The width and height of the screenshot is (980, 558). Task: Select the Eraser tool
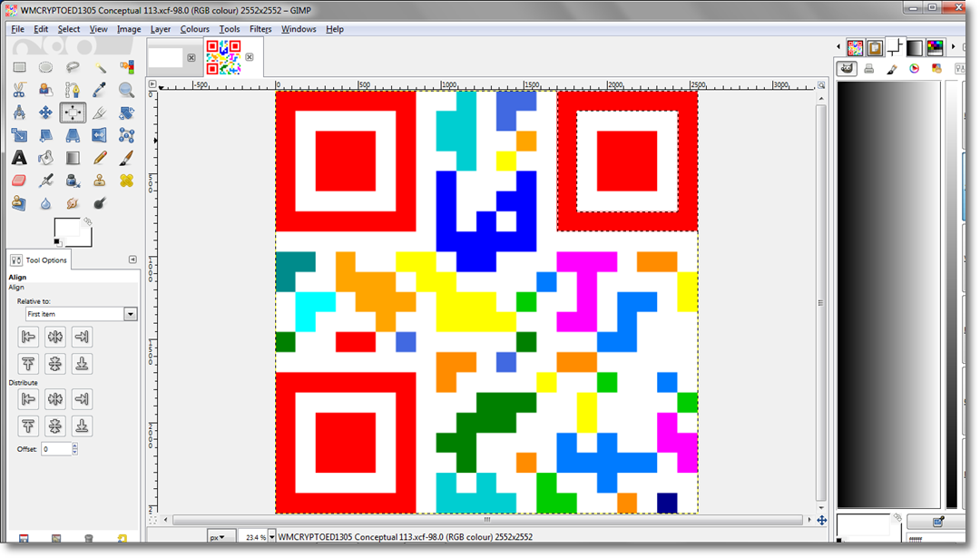pos(19,181)
